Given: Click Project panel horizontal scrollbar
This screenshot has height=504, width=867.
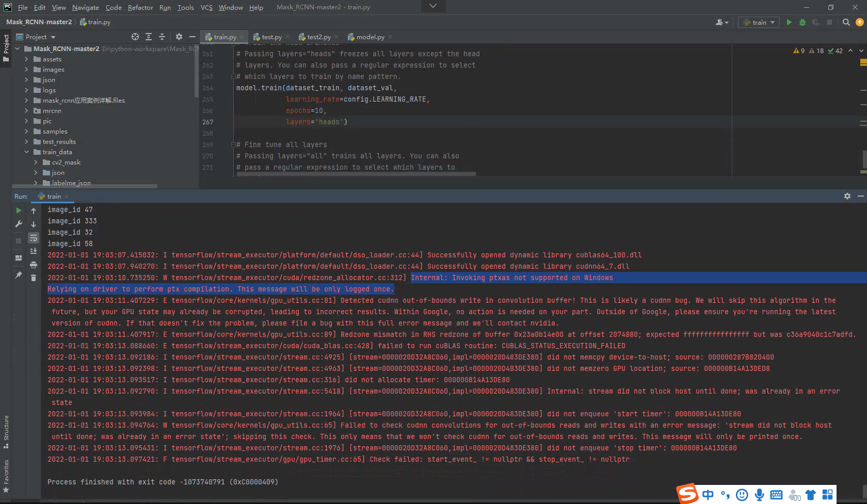Looking at the screenshot, I should pyautogui.click(x=85, y=186).
